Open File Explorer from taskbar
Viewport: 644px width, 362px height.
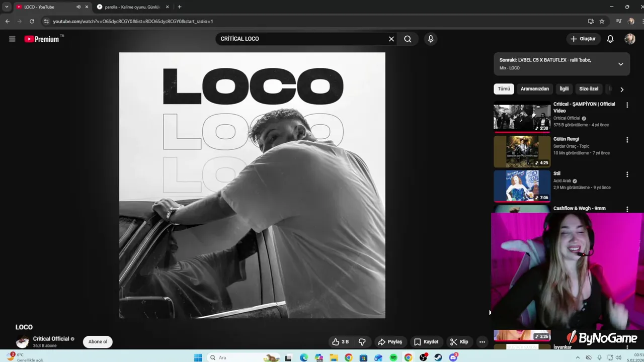(334, 357)
